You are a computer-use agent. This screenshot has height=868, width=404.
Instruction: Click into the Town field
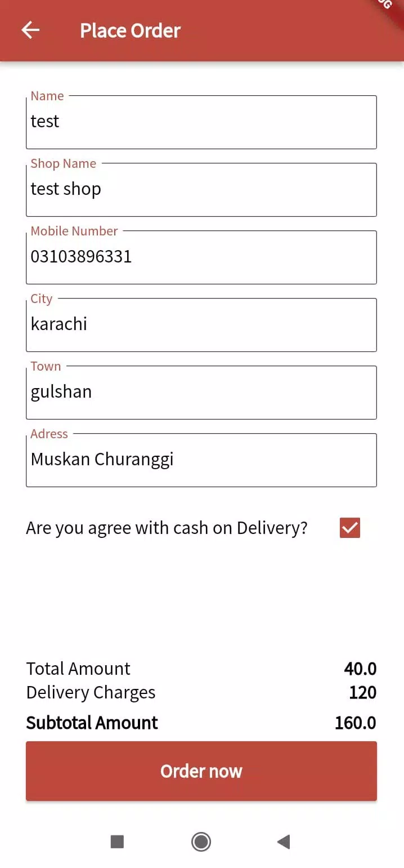coord(201,392)
